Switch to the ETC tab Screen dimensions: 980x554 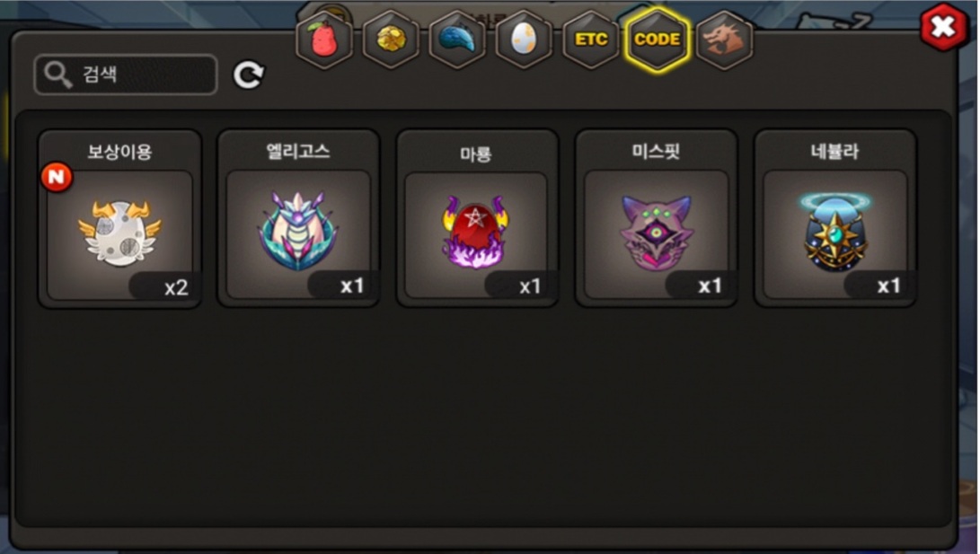pyautogui.click(x=591, y=40)
